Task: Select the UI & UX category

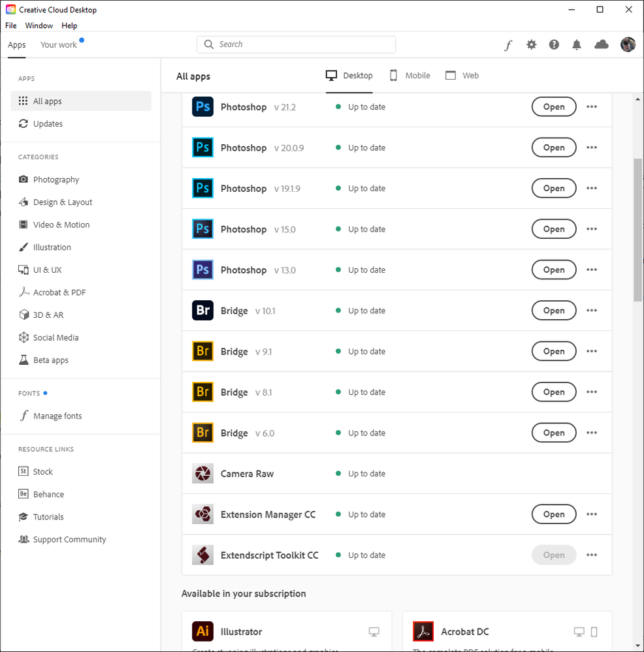Action: (x=40, y=270)
